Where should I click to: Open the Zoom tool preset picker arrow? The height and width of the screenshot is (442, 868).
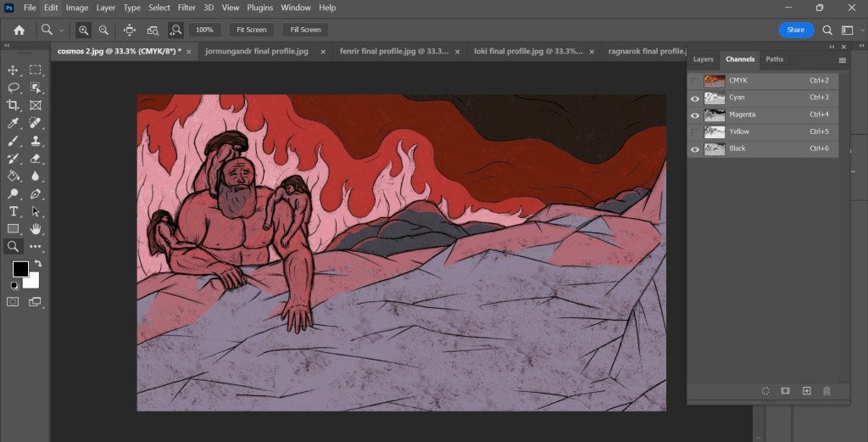point(62,30)
